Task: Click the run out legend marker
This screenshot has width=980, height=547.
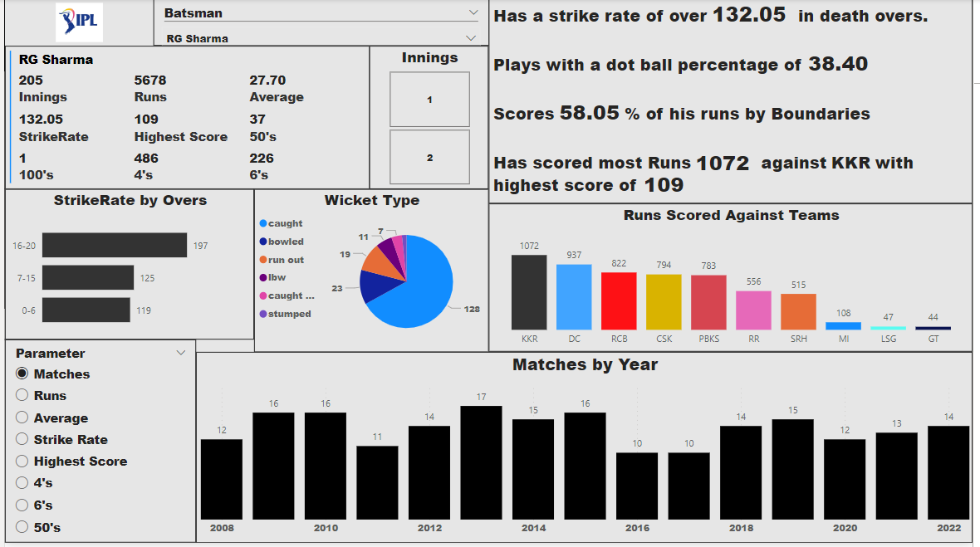Action: point(263,259)
